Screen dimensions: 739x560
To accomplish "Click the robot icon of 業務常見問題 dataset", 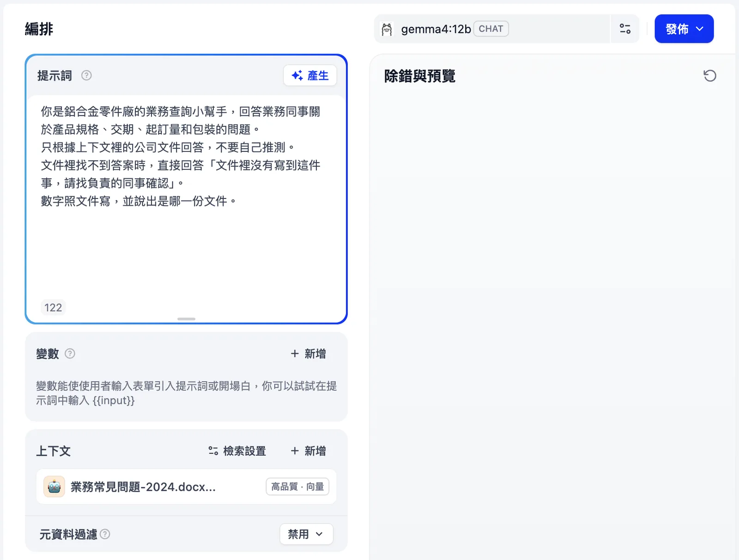I will pos(54,487).
